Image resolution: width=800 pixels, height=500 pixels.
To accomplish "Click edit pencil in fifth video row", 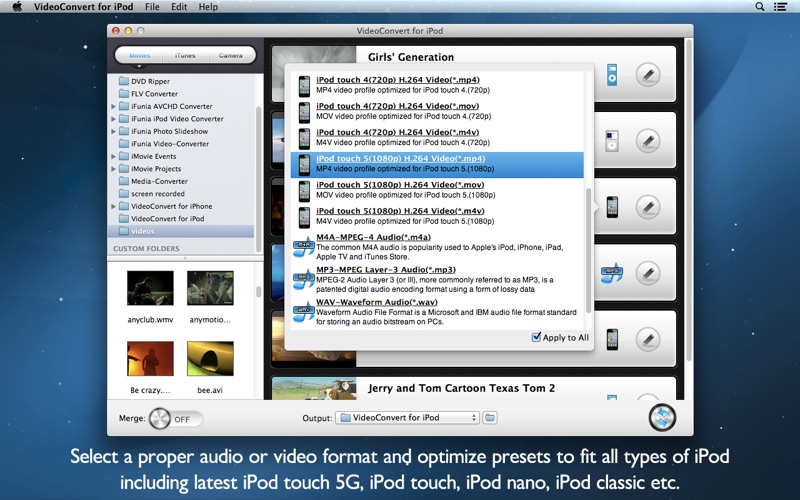I will [x=648, y=339].
